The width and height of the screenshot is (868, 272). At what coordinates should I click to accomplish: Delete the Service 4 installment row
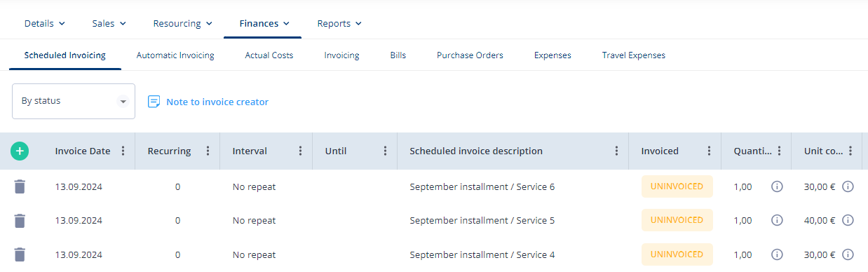(20, 254)
